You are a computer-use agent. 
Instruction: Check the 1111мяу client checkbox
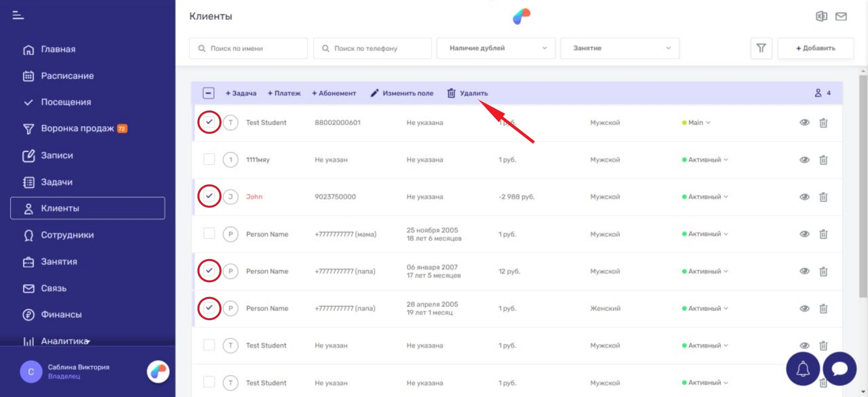click(209, 160)
